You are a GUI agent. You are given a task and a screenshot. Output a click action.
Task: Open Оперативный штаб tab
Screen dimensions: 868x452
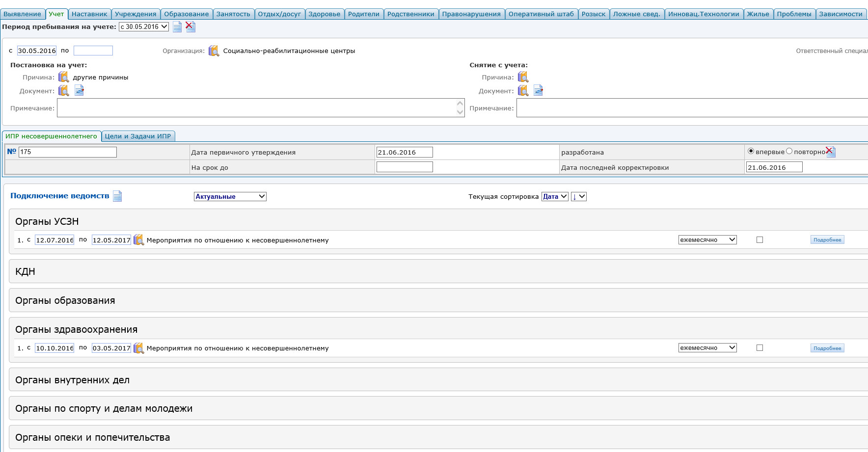[x=541, y=14]
